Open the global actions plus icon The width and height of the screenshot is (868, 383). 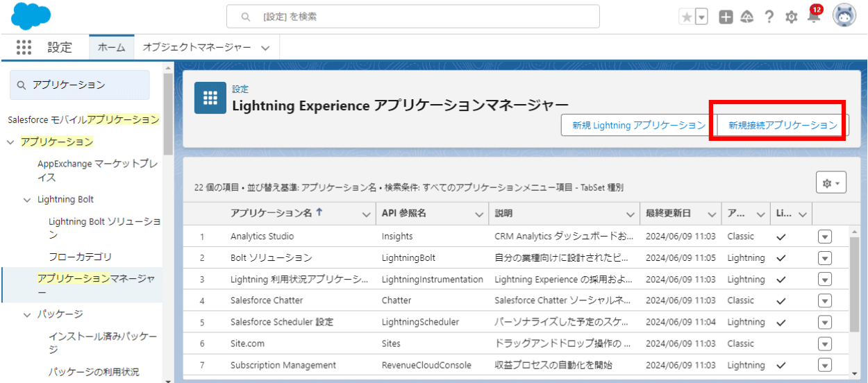tap(726, 17)
